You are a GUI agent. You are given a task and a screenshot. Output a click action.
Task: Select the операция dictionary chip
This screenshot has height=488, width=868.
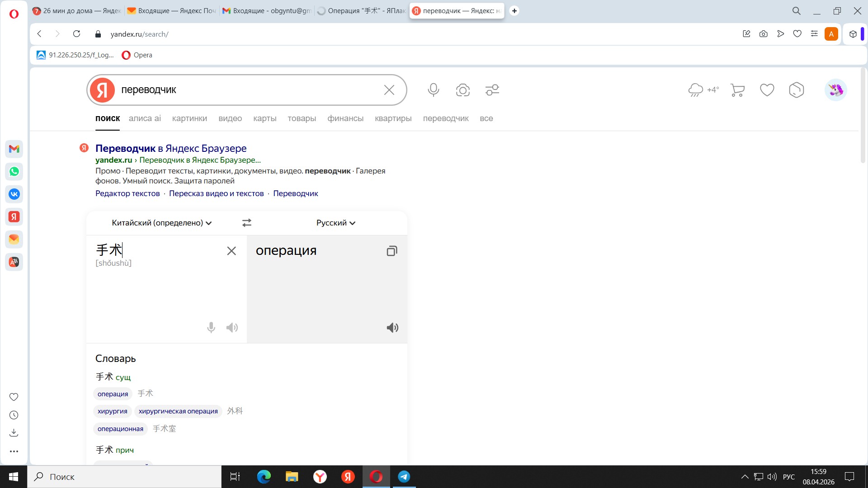click(x=113, y=394)
